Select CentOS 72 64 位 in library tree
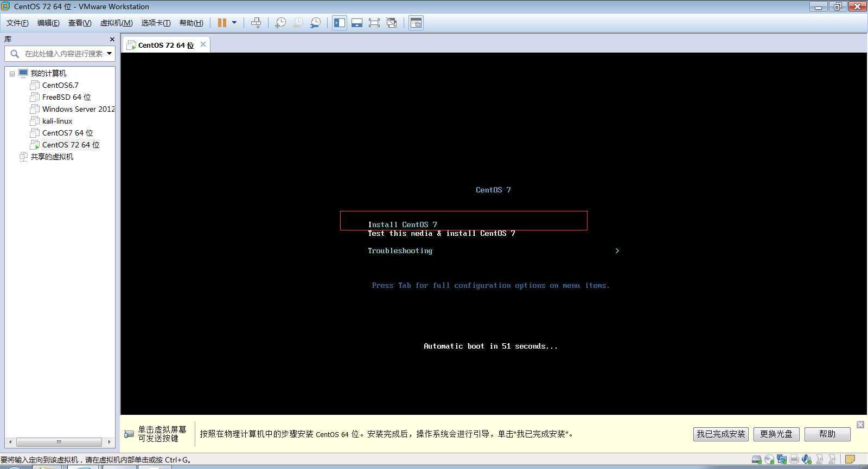Image resolution: width=868 pixels, height=469 pixels. (x=71, y=145)
